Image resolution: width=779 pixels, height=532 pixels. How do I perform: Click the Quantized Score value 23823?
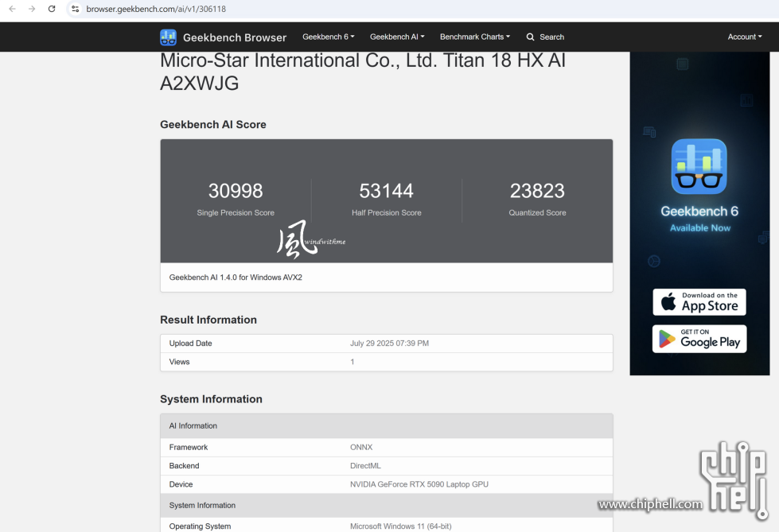(x=538, y=191)
